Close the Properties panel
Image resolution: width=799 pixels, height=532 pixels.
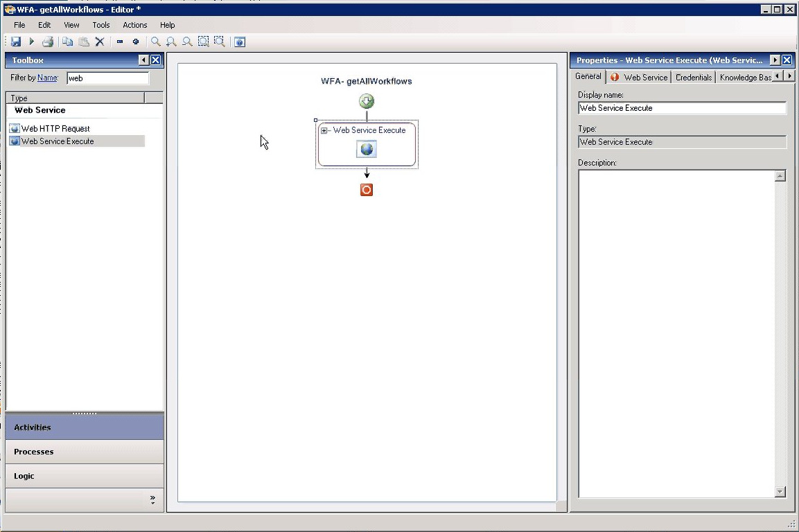coord(787,60)
